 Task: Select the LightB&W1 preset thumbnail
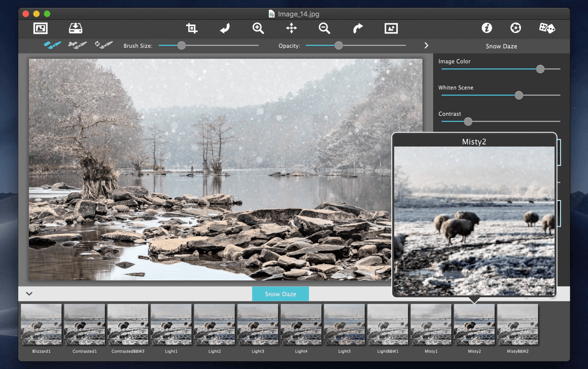[x=388, y=324]
